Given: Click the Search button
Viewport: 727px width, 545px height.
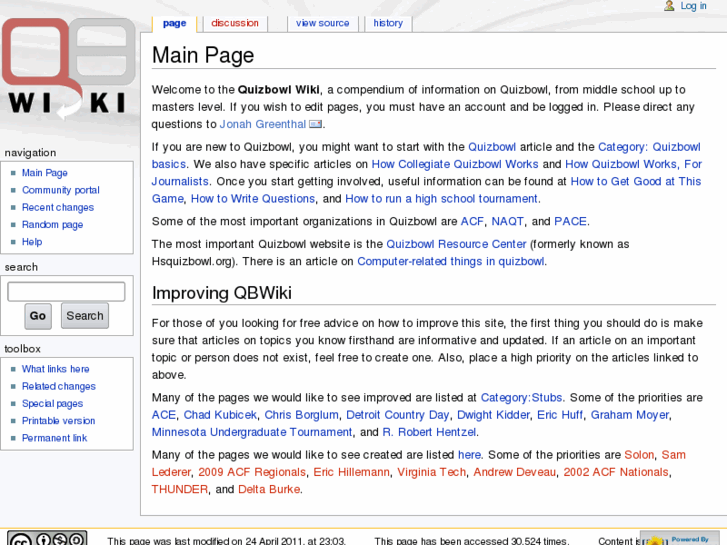Looking at the screenshot, I should 85,316.
